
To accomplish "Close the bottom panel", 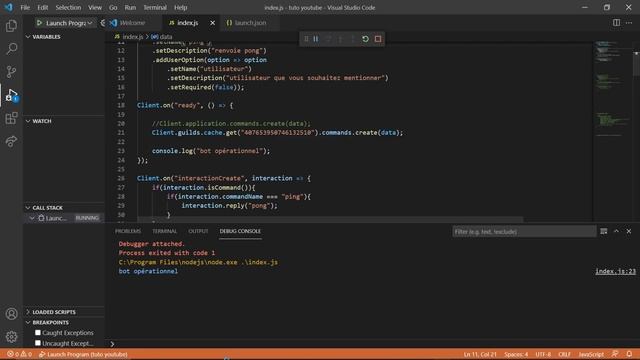I will [x=629, y=231].
